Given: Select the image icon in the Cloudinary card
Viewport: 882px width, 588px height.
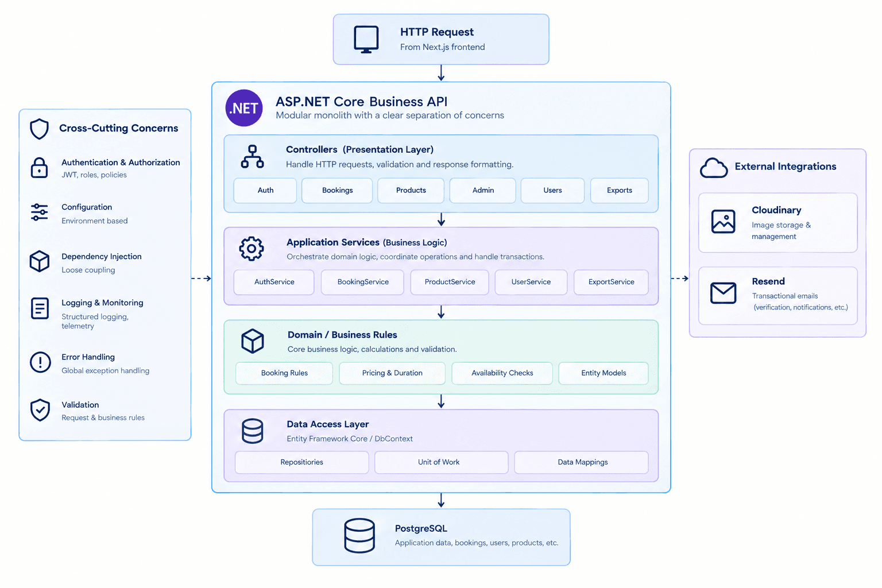Looking at the screenshot, I should [x=723, y=222].
